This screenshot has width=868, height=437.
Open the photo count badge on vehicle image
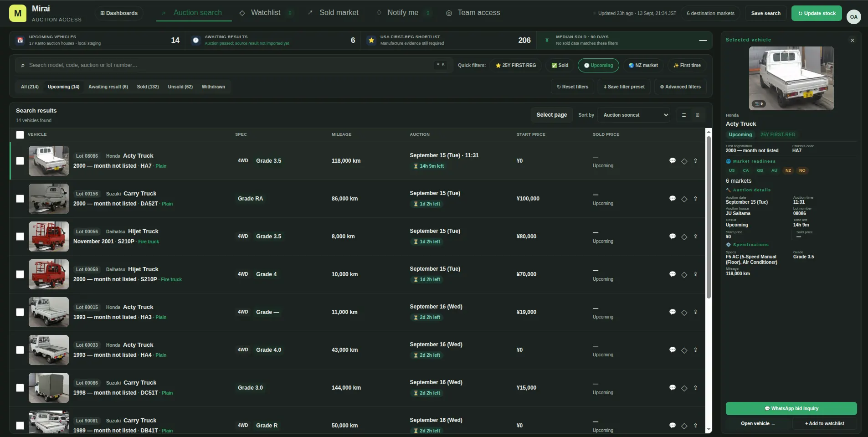click(x=759, y=104)
